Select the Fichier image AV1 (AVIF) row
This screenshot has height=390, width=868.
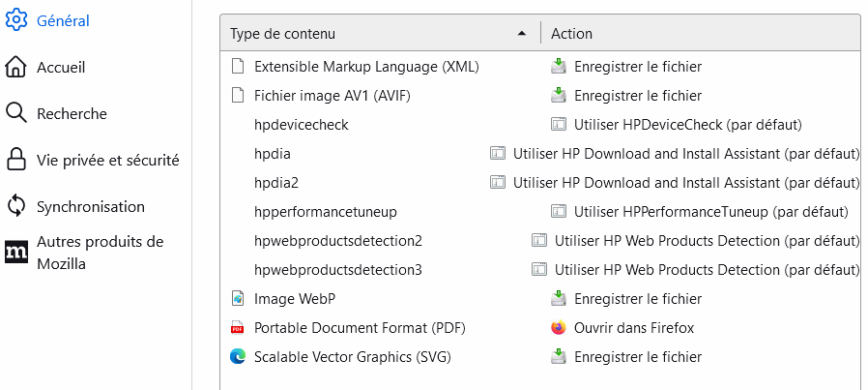[539, 95]
